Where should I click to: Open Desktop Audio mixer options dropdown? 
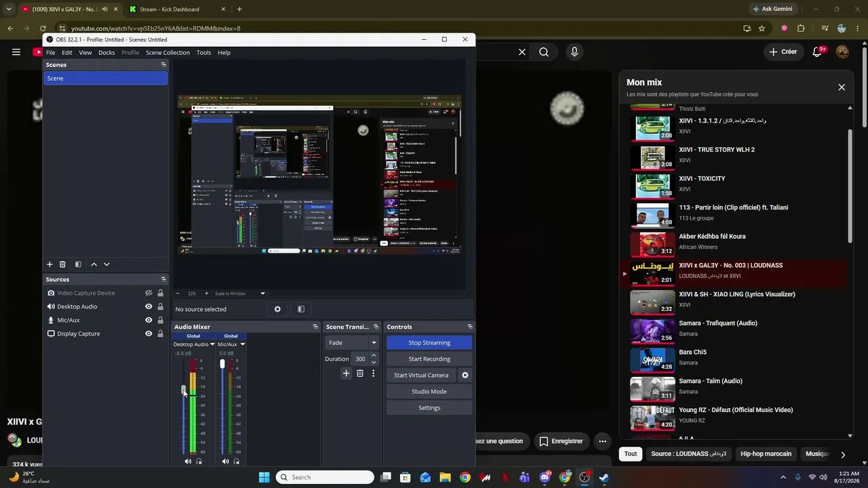212,344
